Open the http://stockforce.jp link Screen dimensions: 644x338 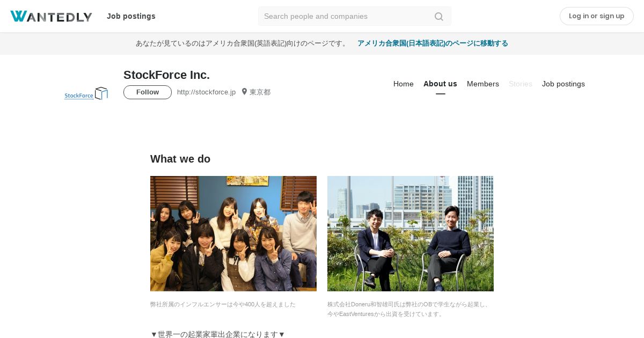tap(206, 92)
